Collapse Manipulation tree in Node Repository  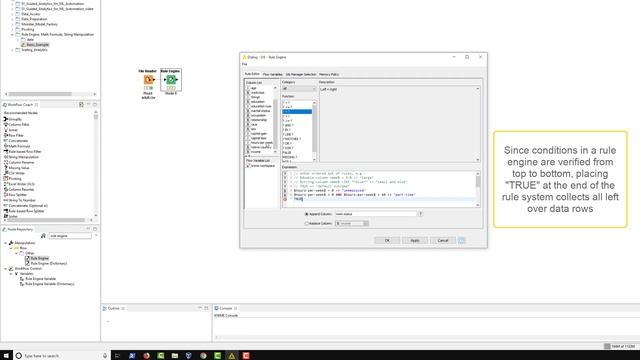click(x=6, y=243)
